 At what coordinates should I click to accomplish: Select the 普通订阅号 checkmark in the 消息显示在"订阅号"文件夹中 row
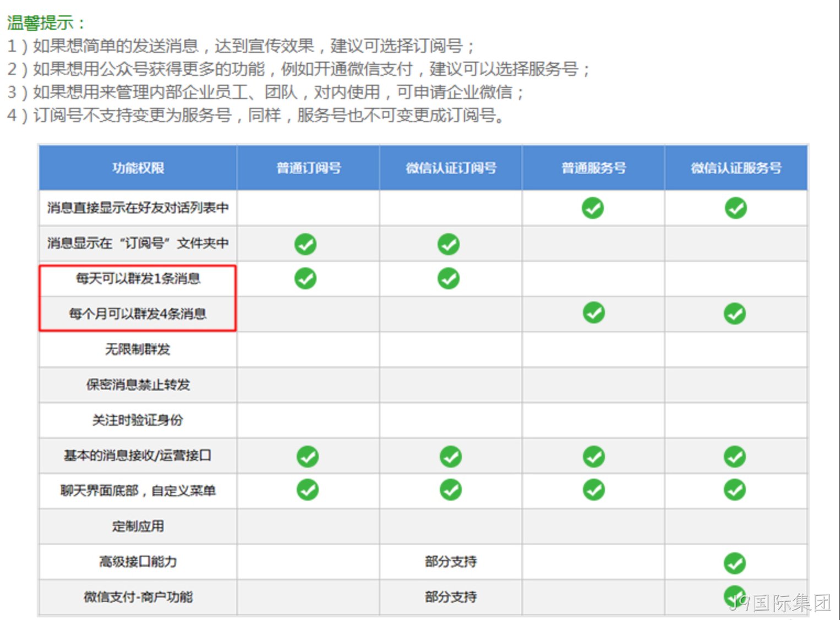[x=306, y=244]
